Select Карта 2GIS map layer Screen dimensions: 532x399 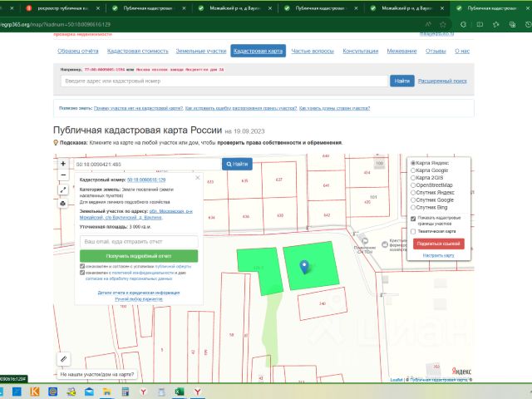(x=413, y=178)
